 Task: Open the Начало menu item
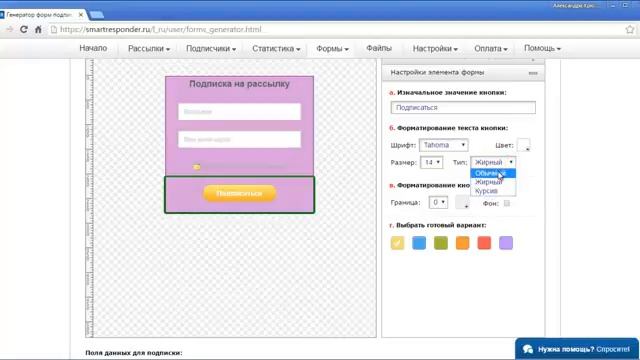tap(93, 48)
